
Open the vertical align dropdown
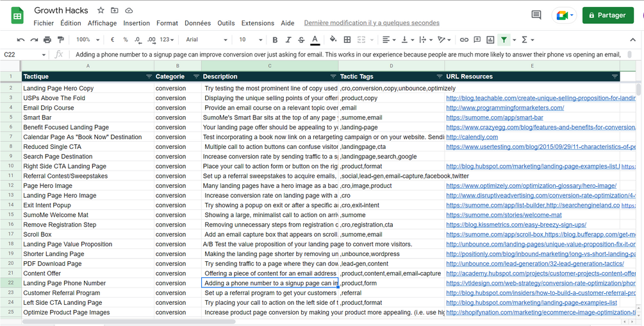(407, 40)
